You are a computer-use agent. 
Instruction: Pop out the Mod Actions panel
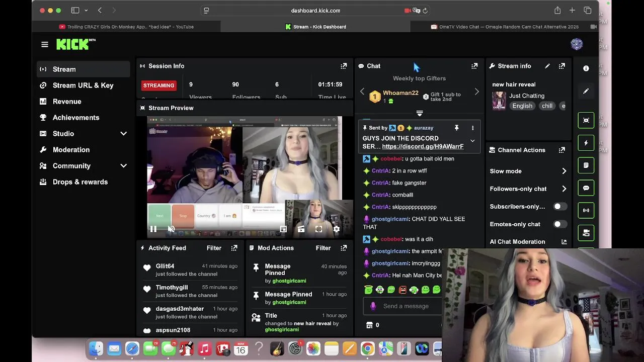(344, 248)
